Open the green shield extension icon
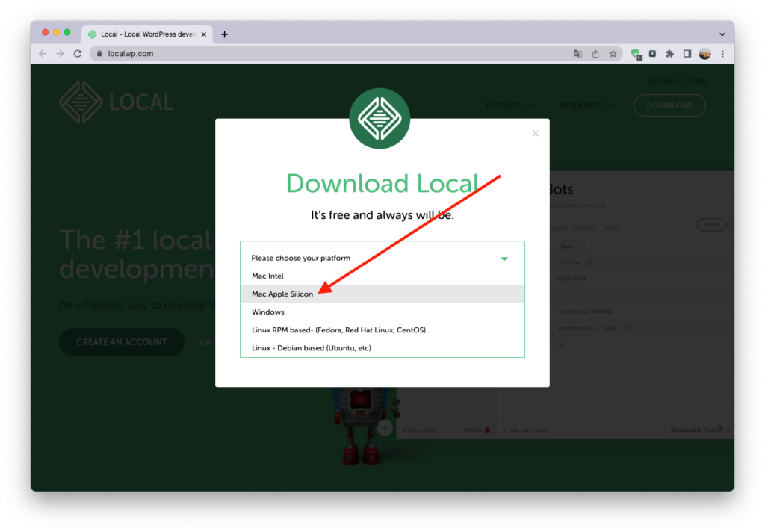The width and height of the screenshot is (765, 532). click(x=636, y=55)
